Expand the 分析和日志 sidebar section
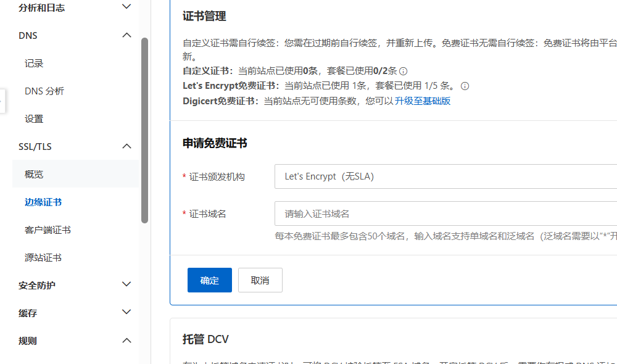617x364 pixels. 126,7
